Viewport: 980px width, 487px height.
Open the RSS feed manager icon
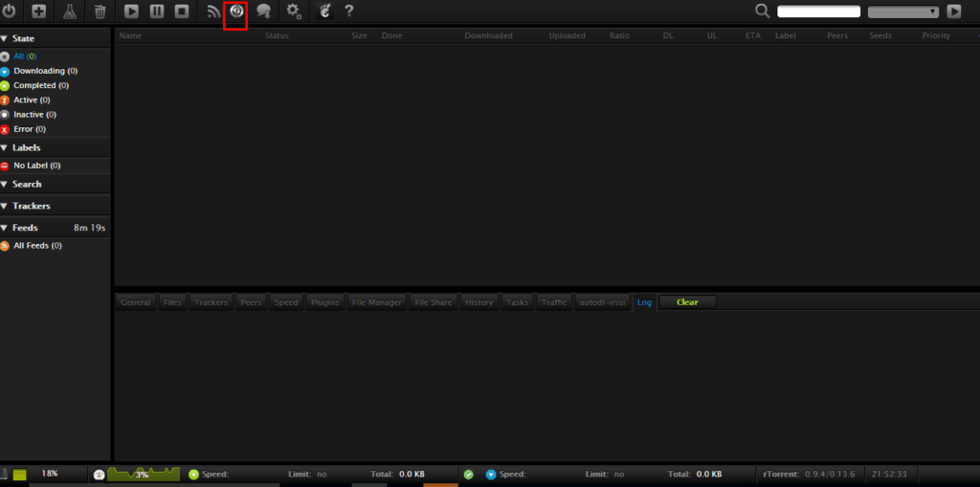click(212, 11)
